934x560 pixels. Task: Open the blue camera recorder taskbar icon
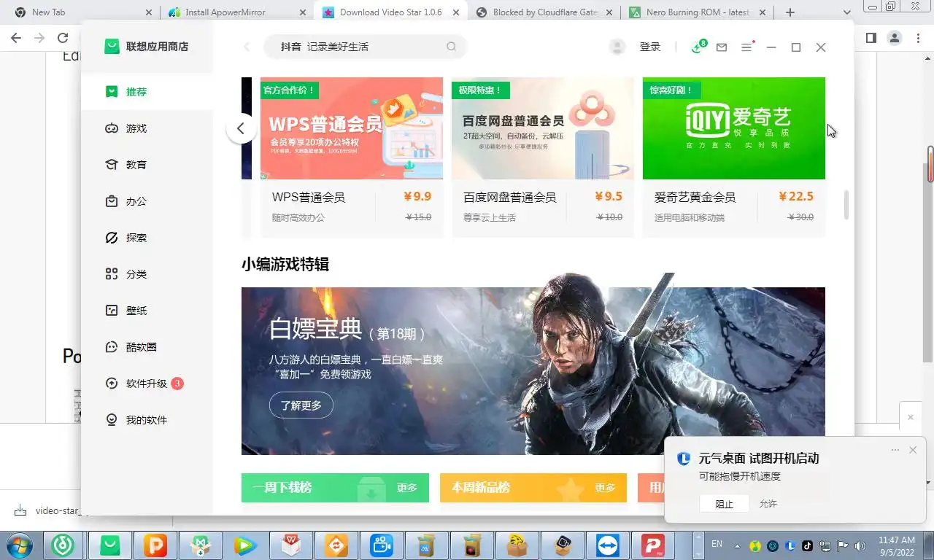tap(382, 545)
